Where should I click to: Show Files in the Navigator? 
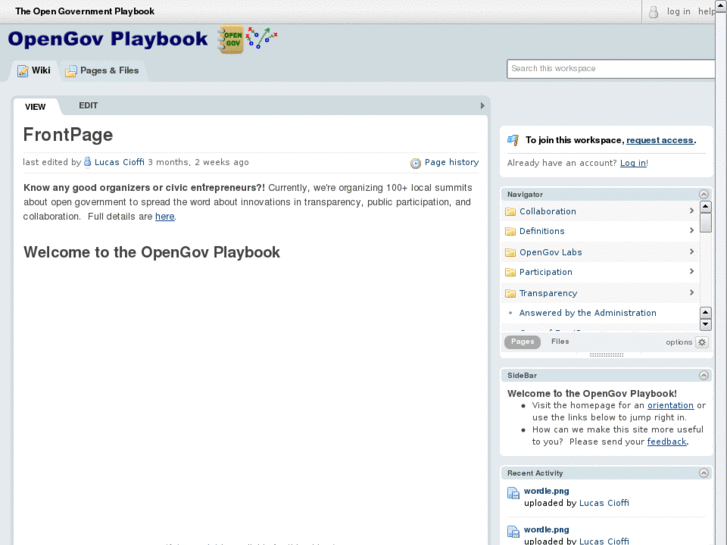[x=560, y=341]
